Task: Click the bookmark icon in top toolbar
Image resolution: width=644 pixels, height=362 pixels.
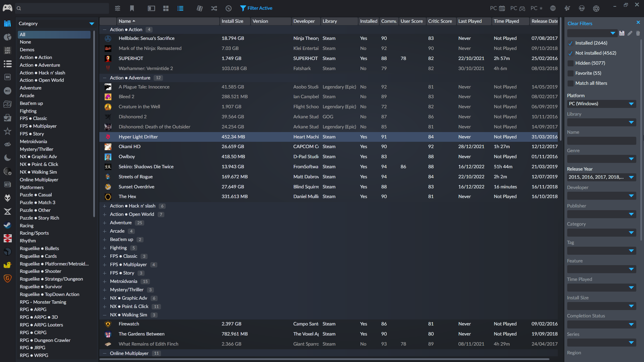Action: pos(132,8)
